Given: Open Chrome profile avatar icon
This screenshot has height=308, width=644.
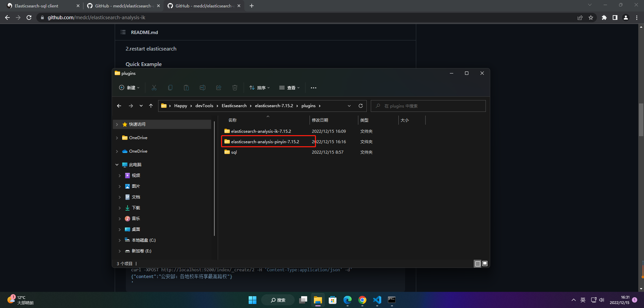Looking at the screenshot, I should pyautogui.click(x=626, y=18).
